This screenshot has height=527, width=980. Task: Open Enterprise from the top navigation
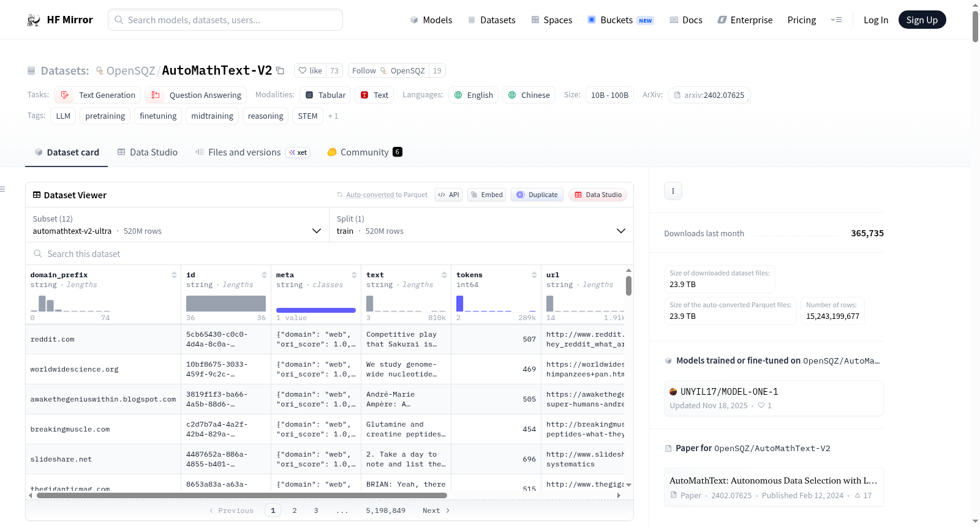[745, 20]
